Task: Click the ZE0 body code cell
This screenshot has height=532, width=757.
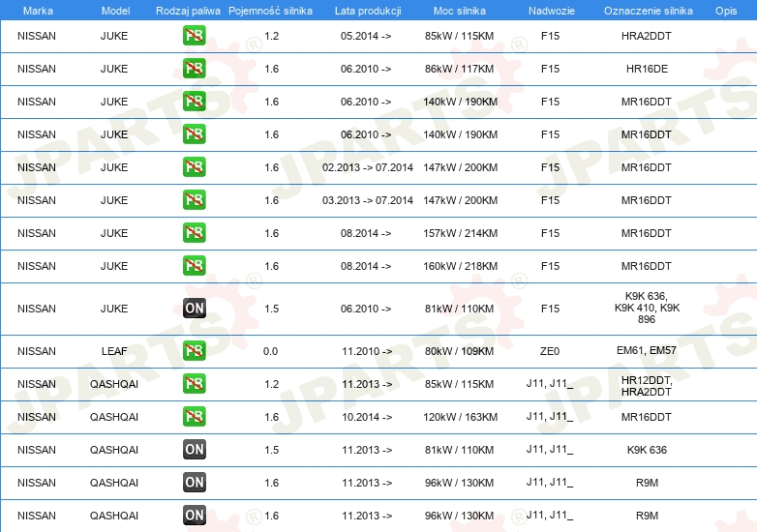Action: 550,351
